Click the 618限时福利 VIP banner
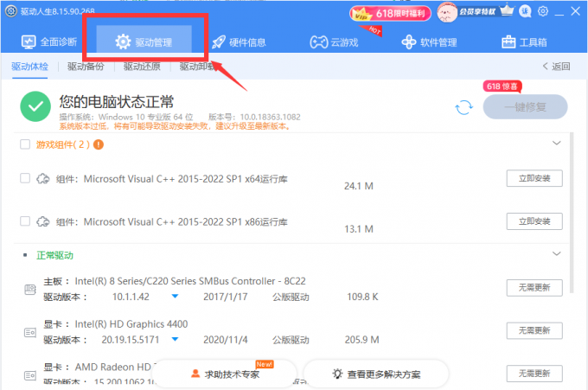 click(x=390, y=14)
